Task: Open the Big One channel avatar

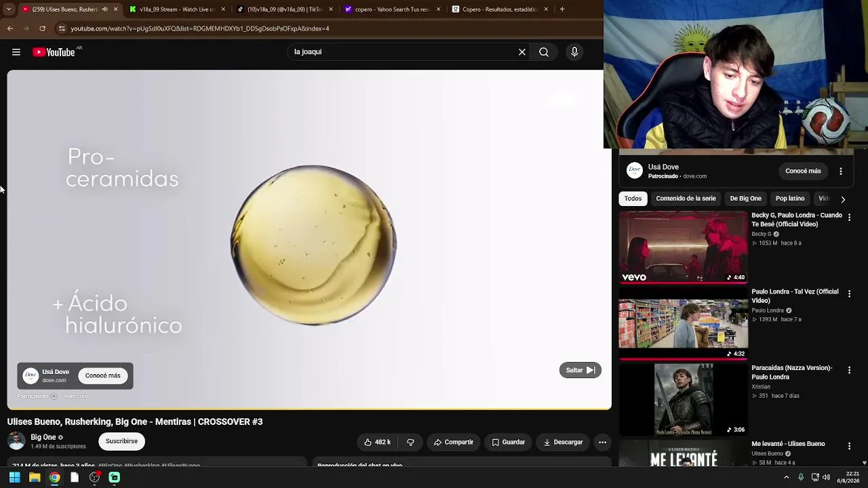Action: pyautogui.click(x=16, y=441)
